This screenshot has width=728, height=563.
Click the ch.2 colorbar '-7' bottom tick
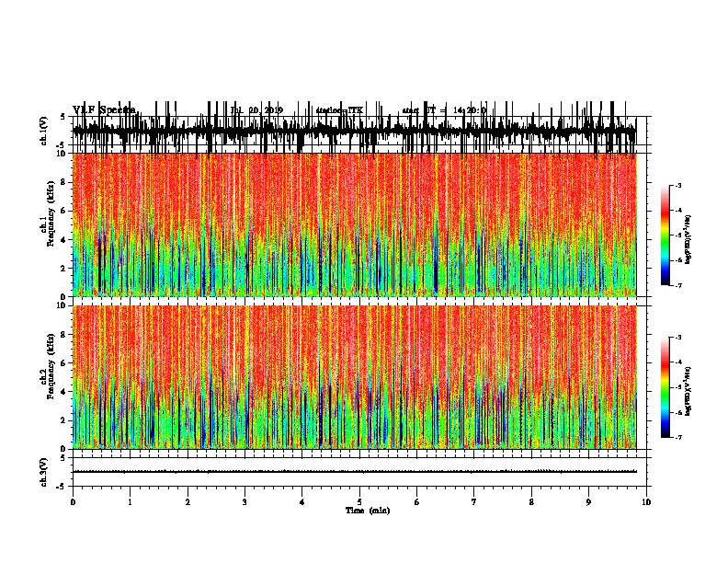(678, 438)
